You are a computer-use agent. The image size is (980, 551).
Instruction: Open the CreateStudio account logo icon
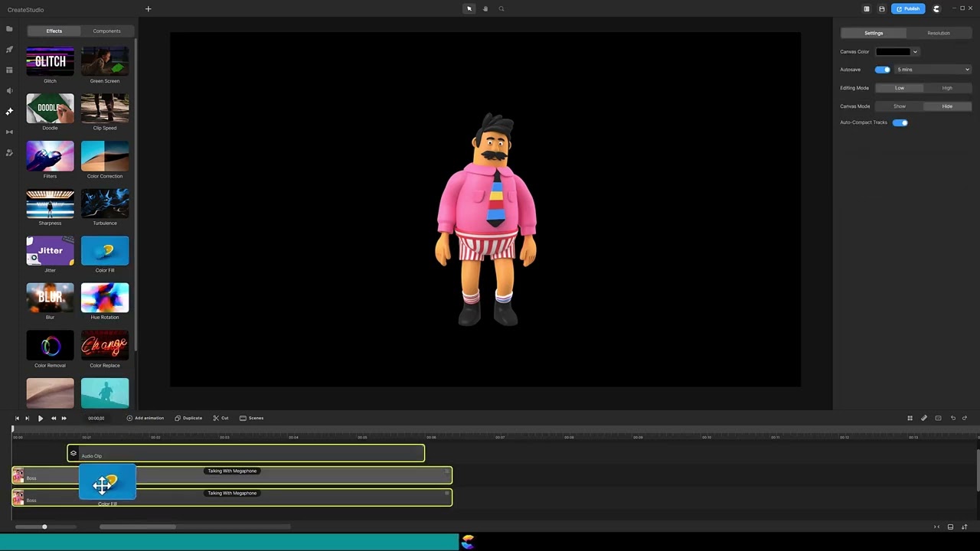(x=936, y=9)
